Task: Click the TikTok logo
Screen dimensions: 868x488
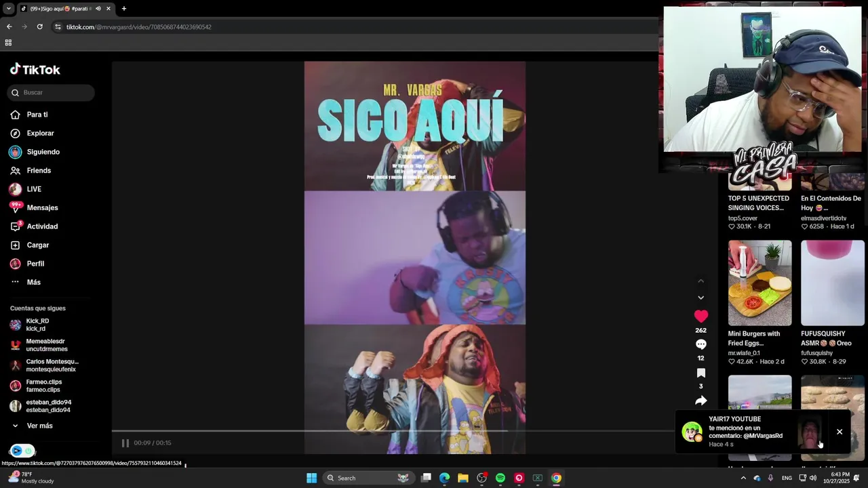Action: [35, 69]
